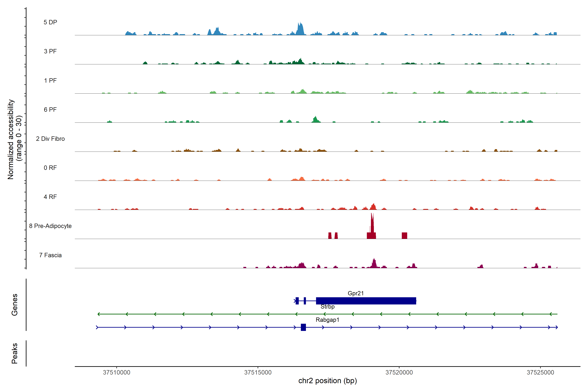Click the 37520000 axis tick label
The height and width of the screenshot is (392, 588).
click(399, 372)
